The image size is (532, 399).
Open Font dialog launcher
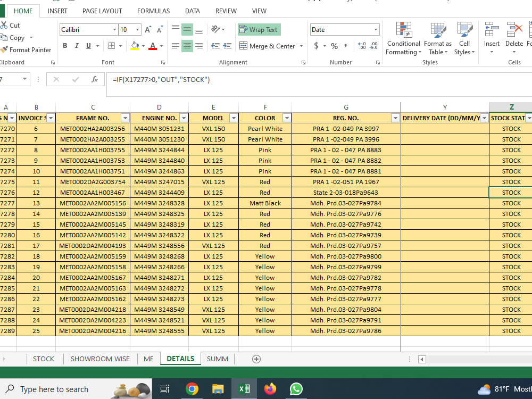coord(163,62)
